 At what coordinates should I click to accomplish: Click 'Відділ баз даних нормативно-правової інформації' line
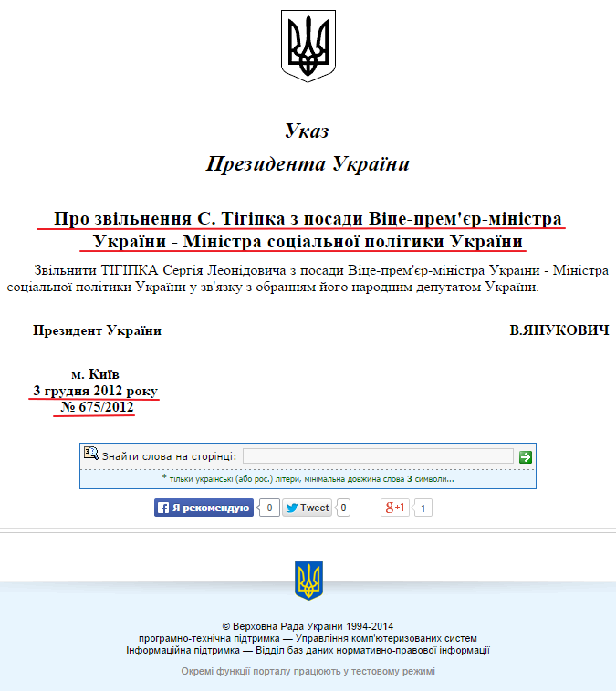[x=308, y=650]
